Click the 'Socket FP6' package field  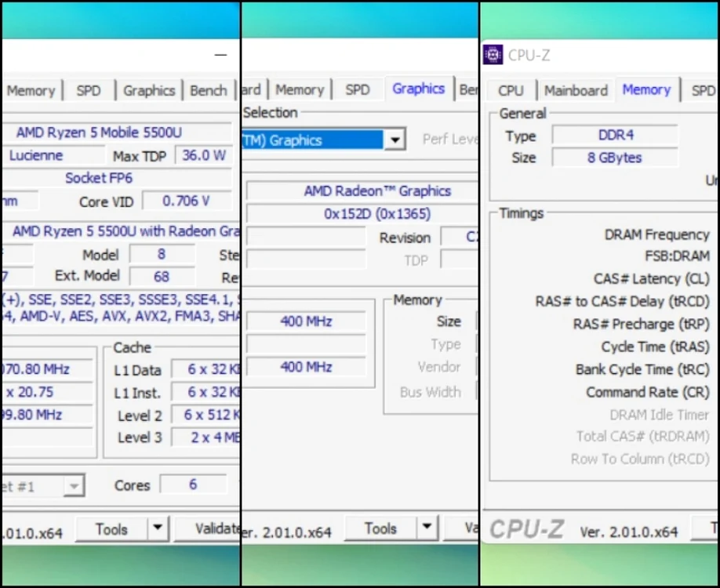click(117, 178)
